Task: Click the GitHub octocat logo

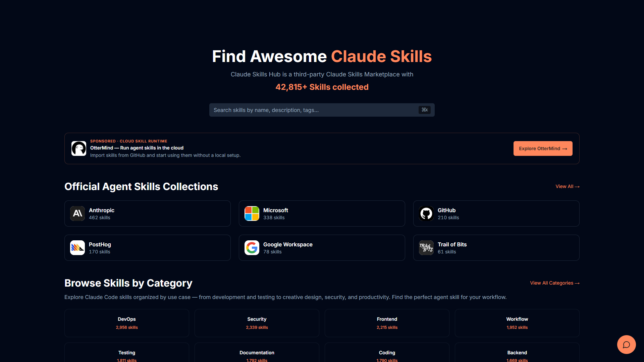Action: pos(426,214)
